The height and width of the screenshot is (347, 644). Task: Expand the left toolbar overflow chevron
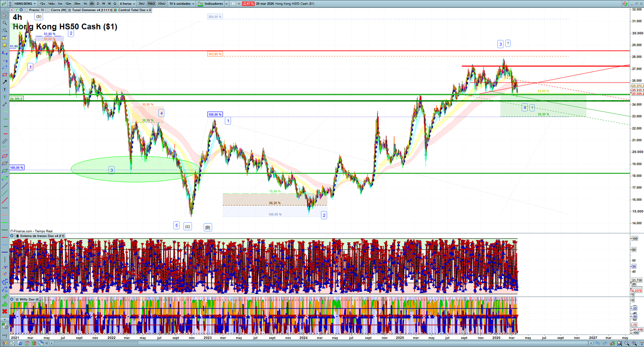[x=4, y=320]
